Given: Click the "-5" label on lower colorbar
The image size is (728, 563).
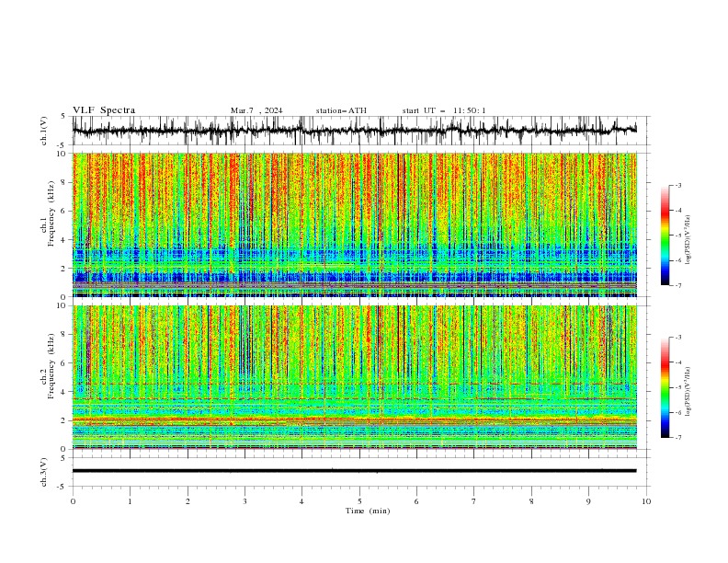Looking at the screenshot, I should tap(678, 387).
